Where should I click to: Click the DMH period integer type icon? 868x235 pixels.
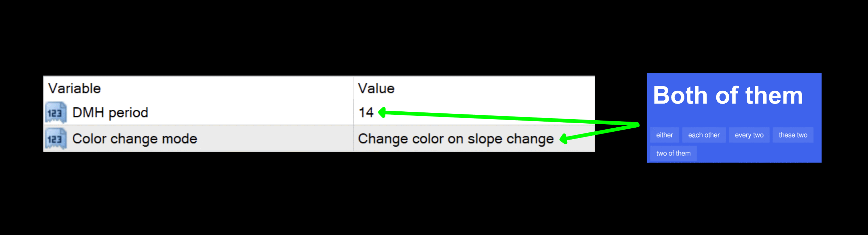(56, 113)
